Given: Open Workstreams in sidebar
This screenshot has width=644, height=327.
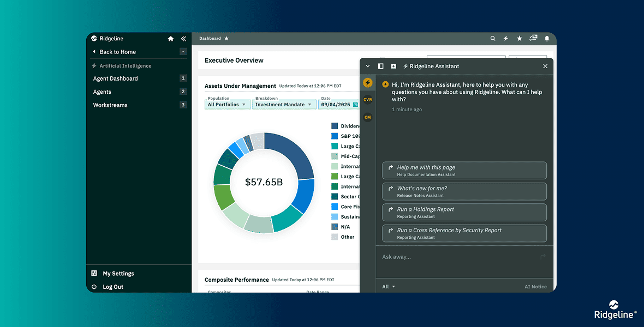Looking at the screenshot, I should pyautogui.click(x=110, y=105).
